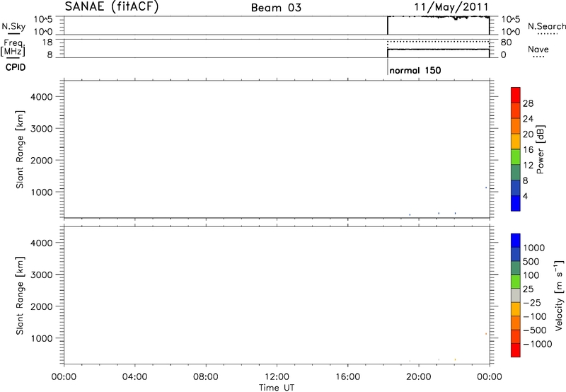566x392 pixels.
Task: Select the "08:00" time tick label
Action: [206, 377]
